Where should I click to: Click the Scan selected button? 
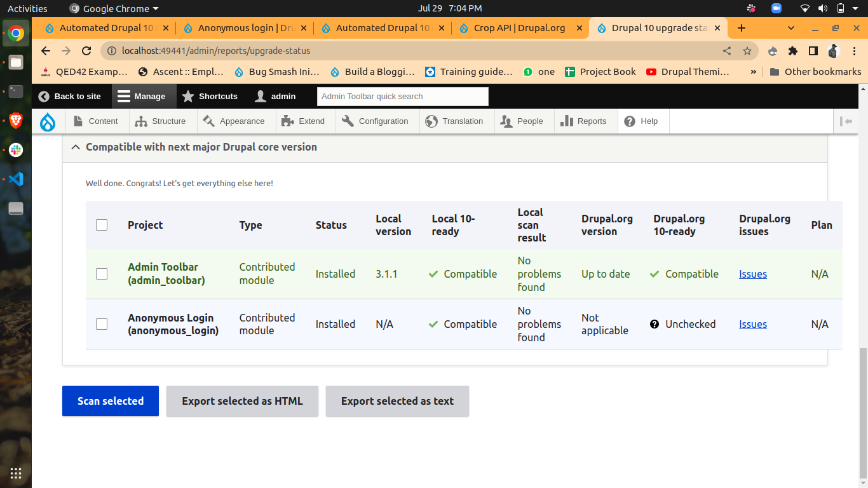(111, 401)
